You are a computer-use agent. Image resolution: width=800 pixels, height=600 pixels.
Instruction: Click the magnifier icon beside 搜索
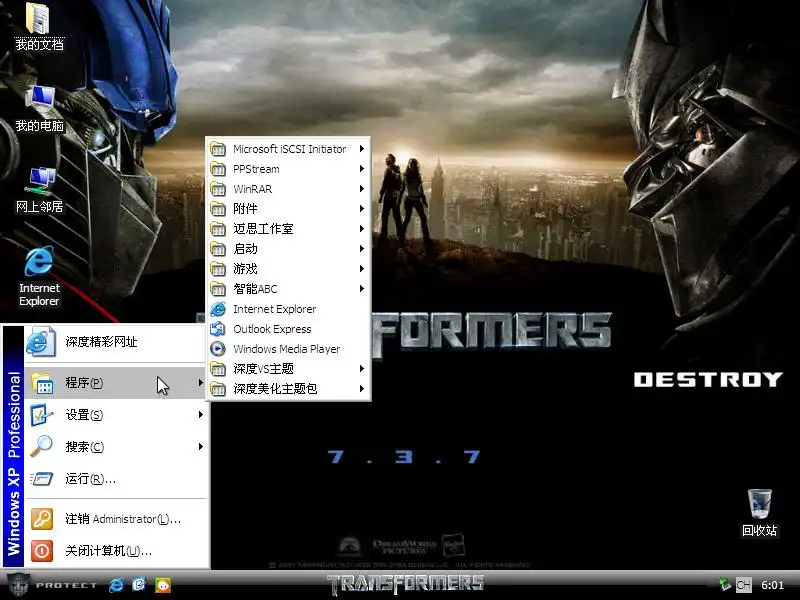point(42,446)
